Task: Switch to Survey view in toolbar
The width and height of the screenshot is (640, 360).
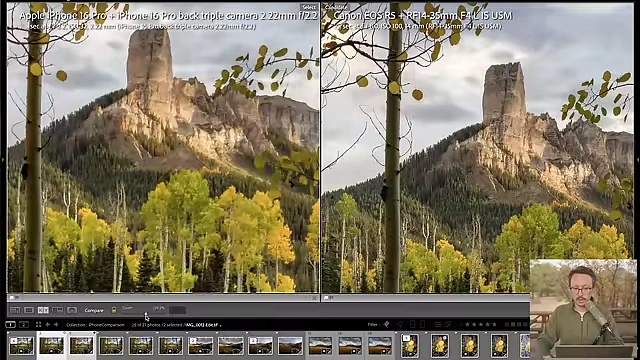Action: (58, 310)
